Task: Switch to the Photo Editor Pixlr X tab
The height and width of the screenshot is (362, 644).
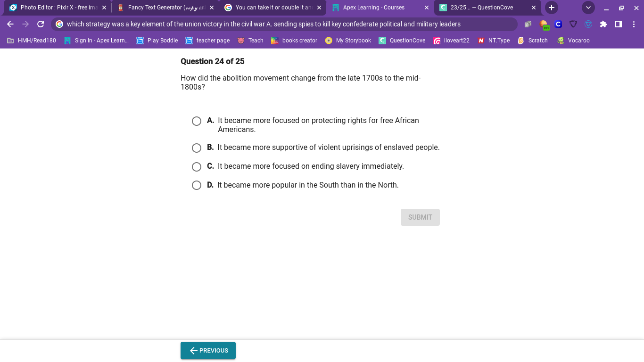Action: pyautogui.click(x=58, y=8)
